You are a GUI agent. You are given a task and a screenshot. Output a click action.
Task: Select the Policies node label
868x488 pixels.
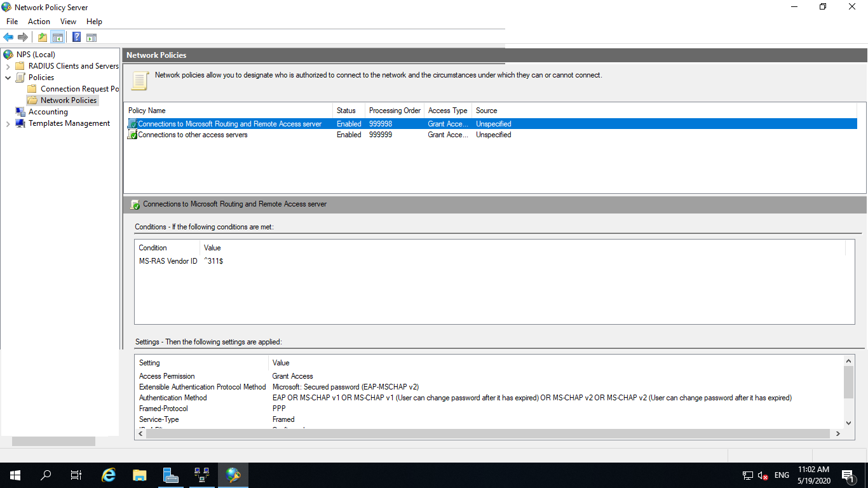pos(41,78)
